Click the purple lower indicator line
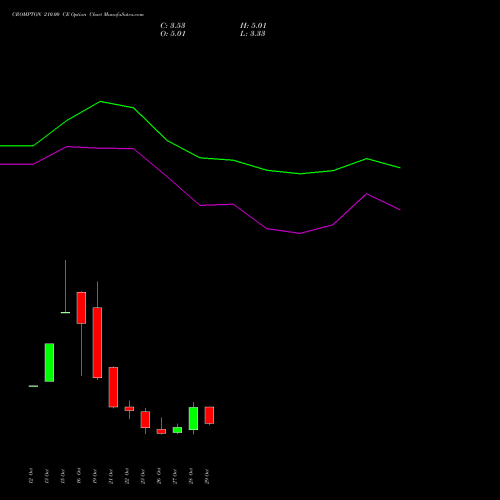 (200, 205)
